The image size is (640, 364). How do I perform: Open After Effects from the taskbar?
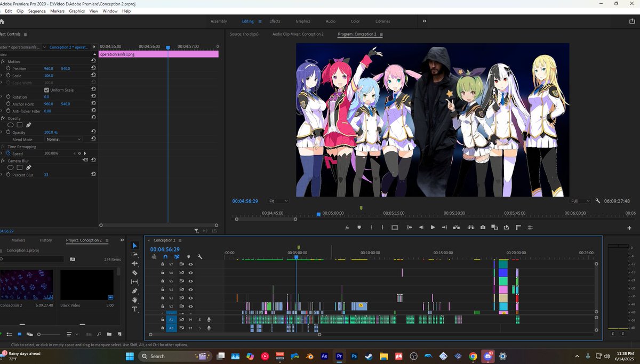pyautogui.click(x=324, y=356)
